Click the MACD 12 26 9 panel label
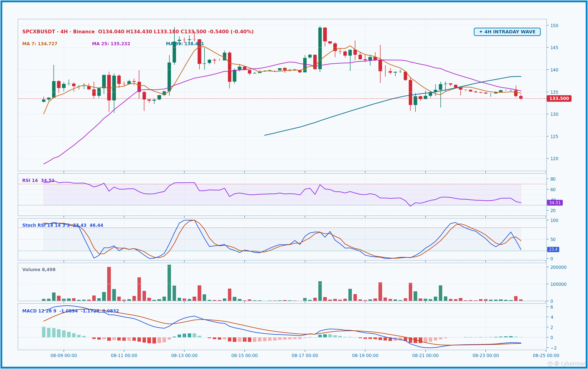Viewport: 588px width, 369px height. tap(70, 311)
